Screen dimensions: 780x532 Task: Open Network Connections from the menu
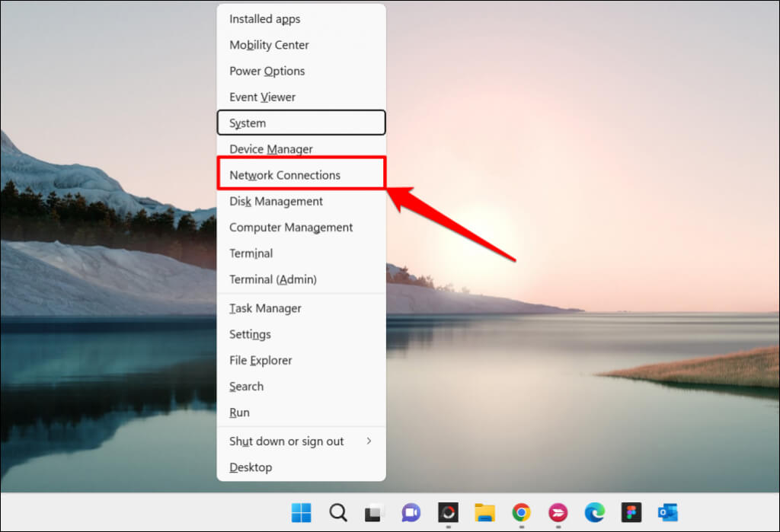[x=285, y=175]
